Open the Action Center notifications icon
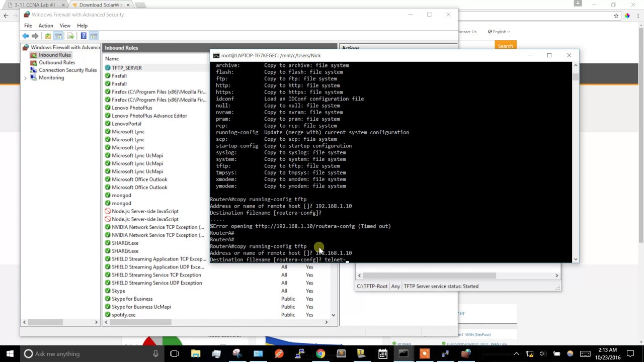The width and height of the screenshot is (644, 362). [630, 353]
